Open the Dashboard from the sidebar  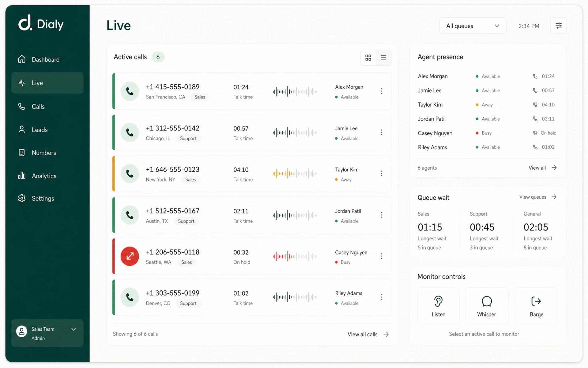45,59
